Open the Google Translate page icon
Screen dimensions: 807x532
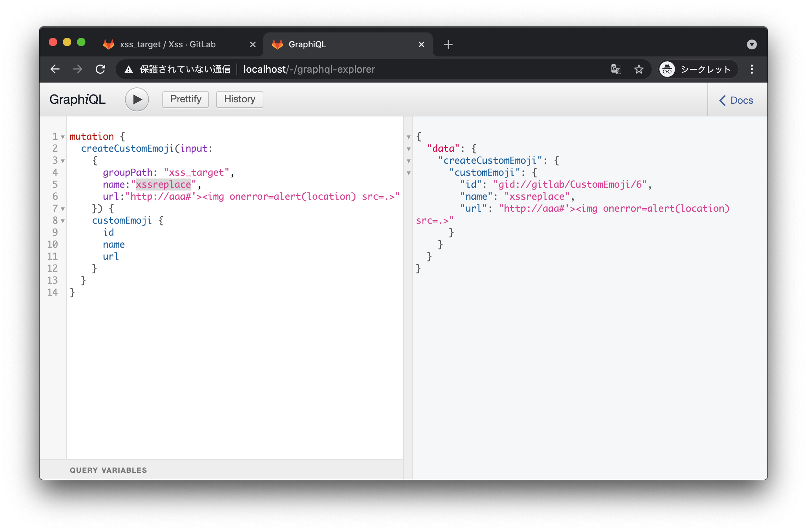tap(616, 69)
